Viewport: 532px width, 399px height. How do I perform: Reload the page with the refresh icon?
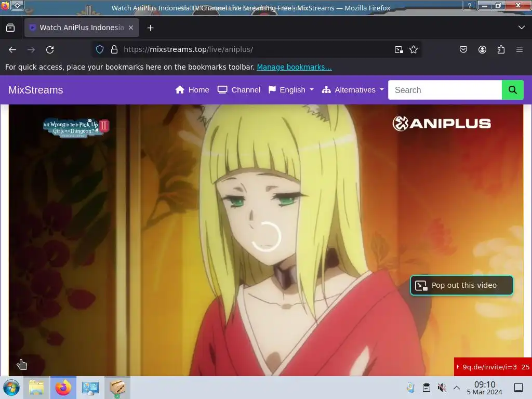coord(50,50)
